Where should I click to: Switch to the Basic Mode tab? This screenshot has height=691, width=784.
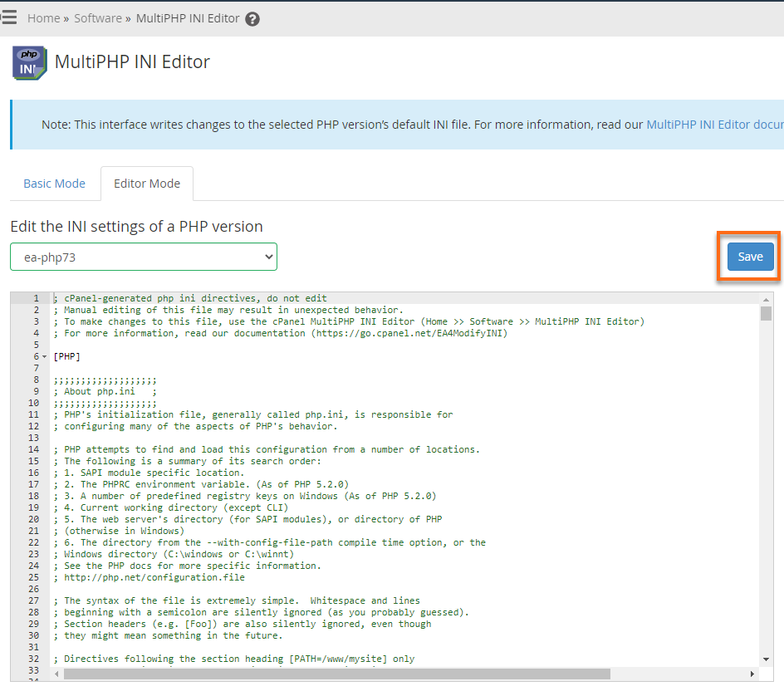tap(54, 184)
